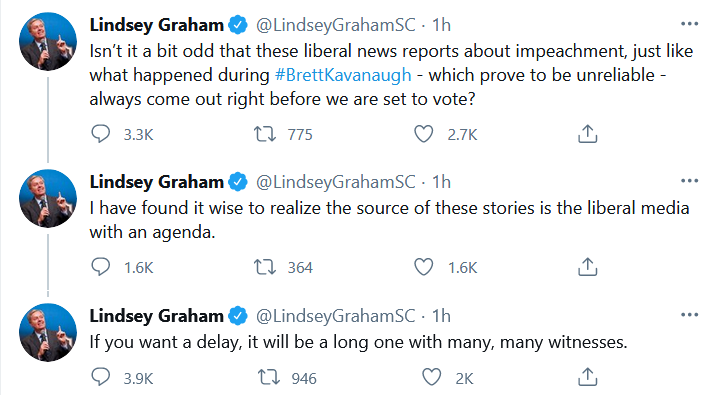This screenshot has height=395, width=717.
Task: Retweet the tweet with 364 retweets
Action: click(265, 267)
